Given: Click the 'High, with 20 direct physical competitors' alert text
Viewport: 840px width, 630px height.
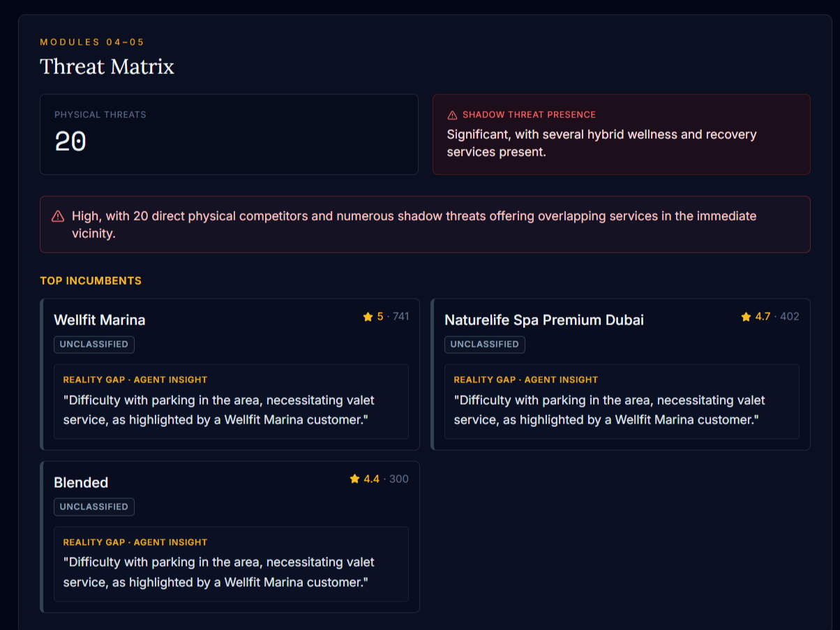Looking at the screenshot, I should click(x=414, y=225).
